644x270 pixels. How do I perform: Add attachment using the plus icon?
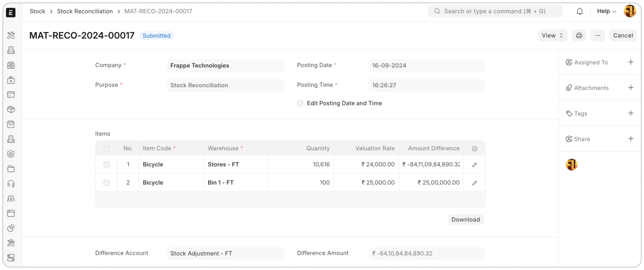point(631,87)
